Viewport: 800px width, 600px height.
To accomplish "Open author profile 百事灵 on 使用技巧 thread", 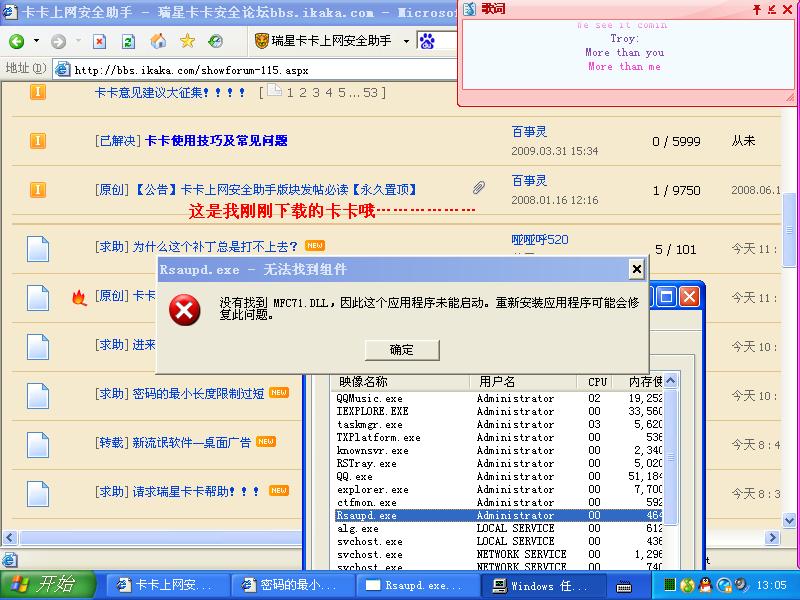I will pyautogui.click(x=529, y=132).
